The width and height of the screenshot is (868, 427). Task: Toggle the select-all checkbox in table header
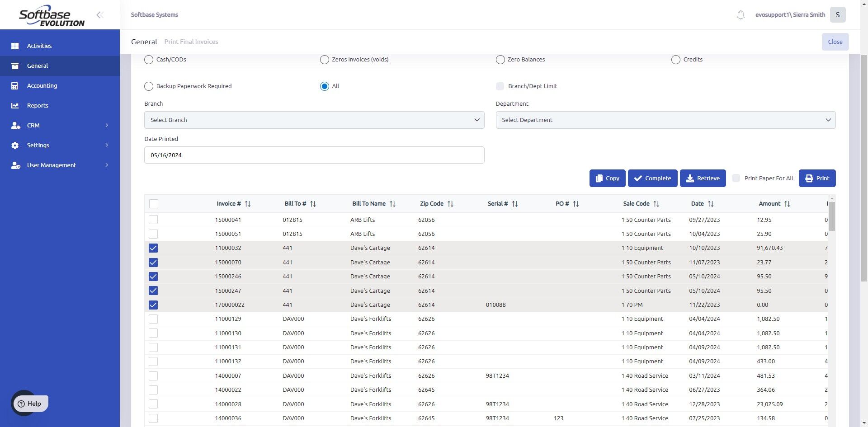pyautogui.click(x=153, y=204)
